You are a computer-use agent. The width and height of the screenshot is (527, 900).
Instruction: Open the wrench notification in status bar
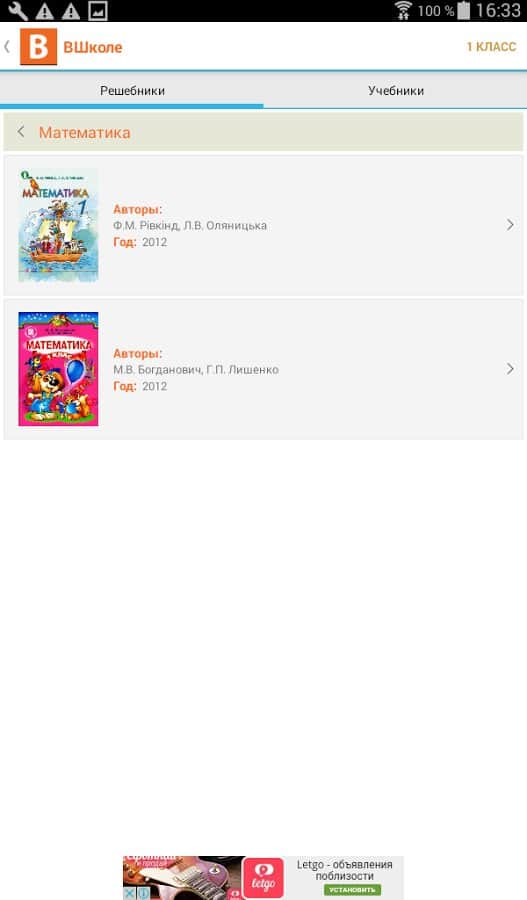(x=18, y=10)
